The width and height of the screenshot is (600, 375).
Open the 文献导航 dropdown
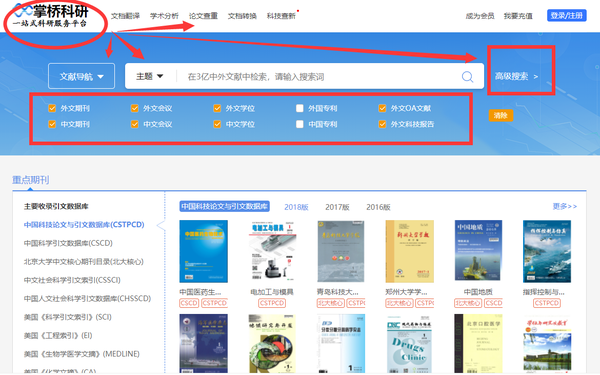82,76
